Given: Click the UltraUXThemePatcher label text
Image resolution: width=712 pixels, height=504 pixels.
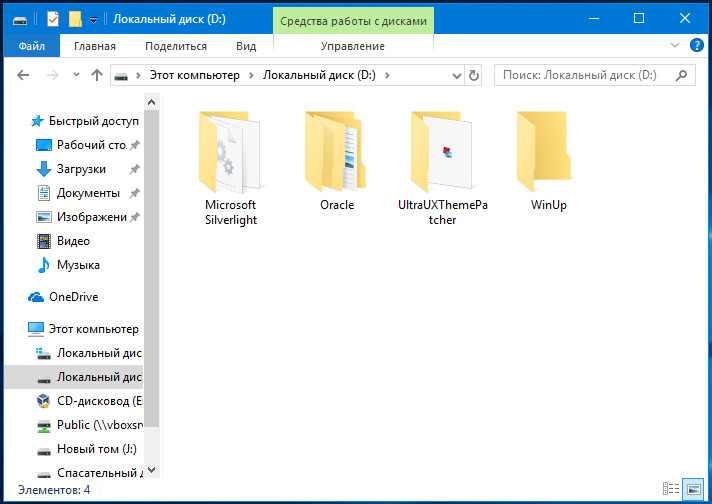Looking at the screenshot, I should click(443, 212).
